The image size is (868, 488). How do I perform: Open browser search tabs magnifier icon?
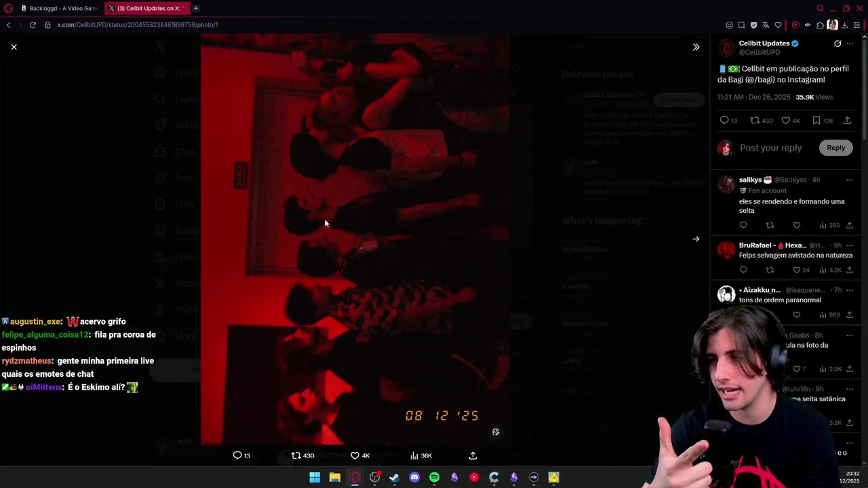pyautogui.click(x=820, y=8)
